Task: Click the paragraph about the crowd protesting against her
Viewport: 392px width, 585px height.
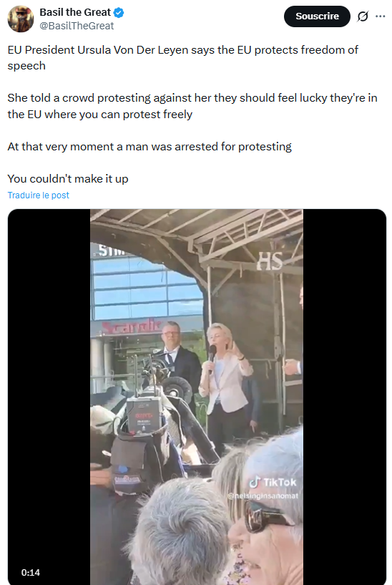Action: pos(192,106)
